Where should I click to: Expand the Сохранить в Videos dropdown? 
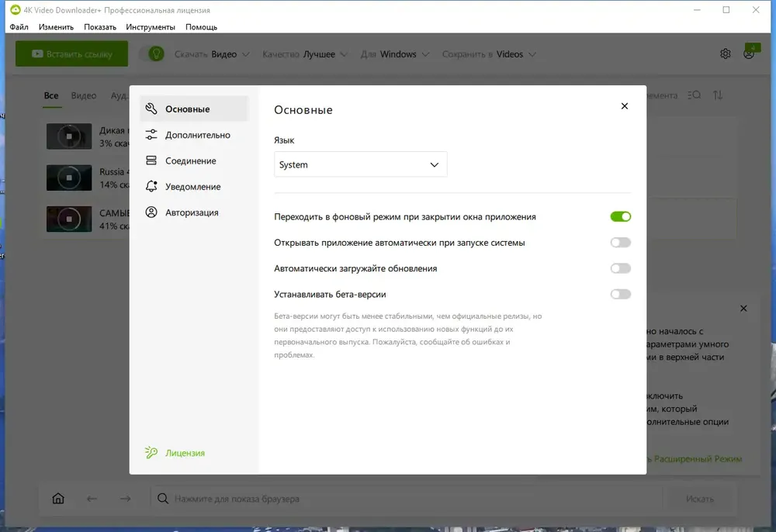pos(489,54)
